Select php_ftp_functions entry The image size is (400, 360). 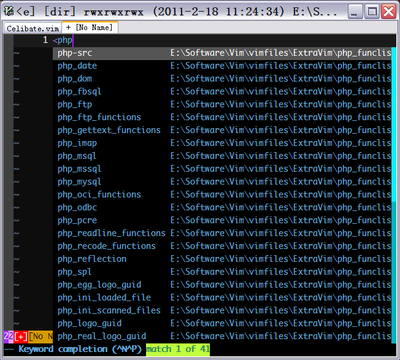pyautogui.click(x=222, y=117)
